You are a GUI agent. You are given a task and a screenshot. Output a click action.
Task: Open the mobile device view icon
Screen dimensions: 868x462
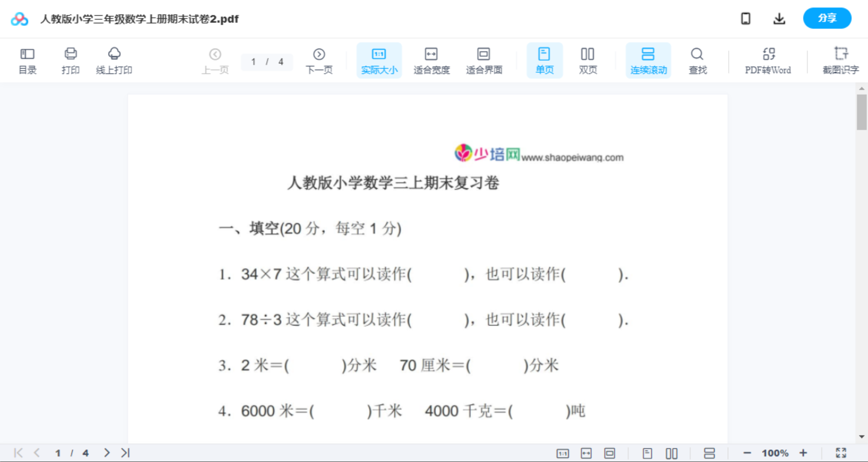745,18
